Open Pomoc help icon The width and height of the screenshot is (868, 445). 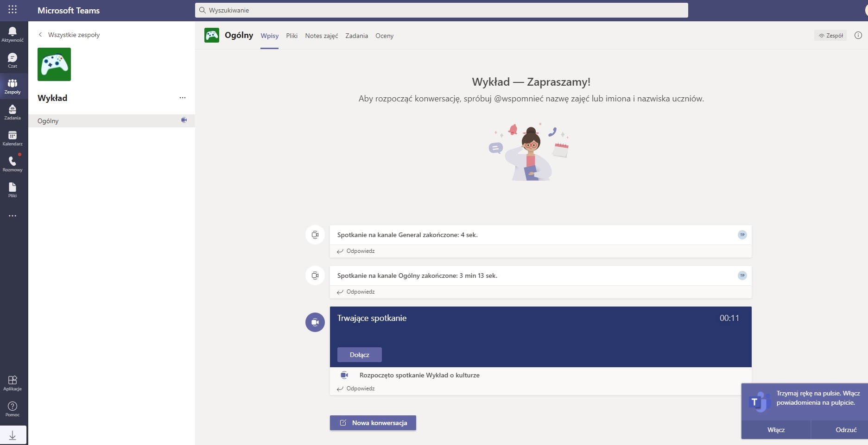tap(13, 409)
